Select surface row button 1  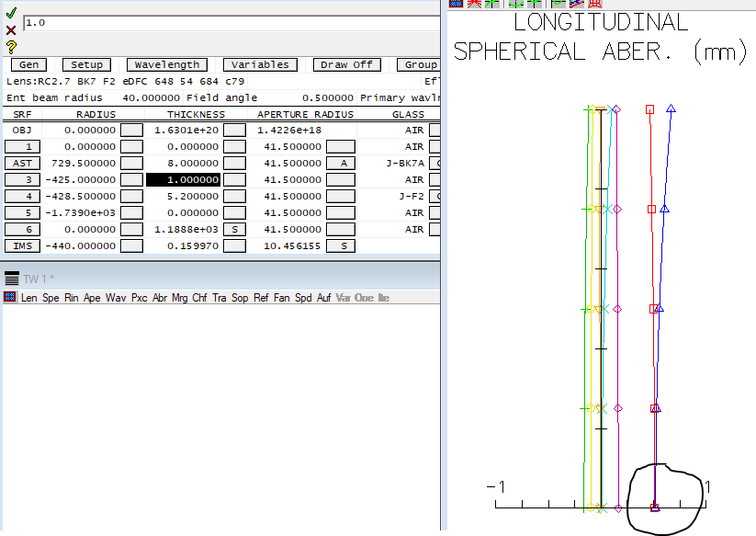click(x=22, y=147)
